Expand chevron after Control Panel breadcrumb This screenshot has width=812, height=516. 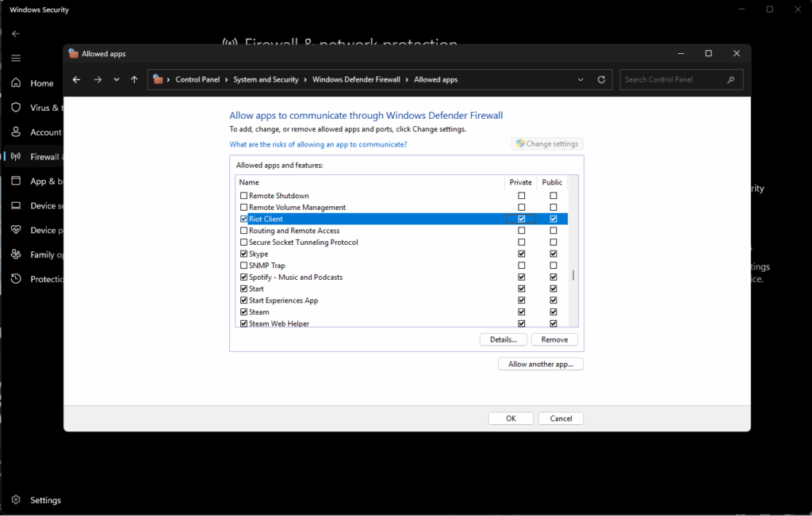pyautogui.click(x=226, y=80)
